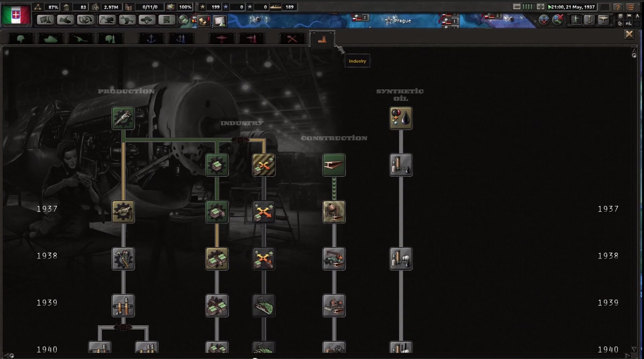The height and width of the screenshot is (359, 644).
Task: Select the 1939 Industry column factory technology
Action: pyautogui.click(x=217, y=306)
